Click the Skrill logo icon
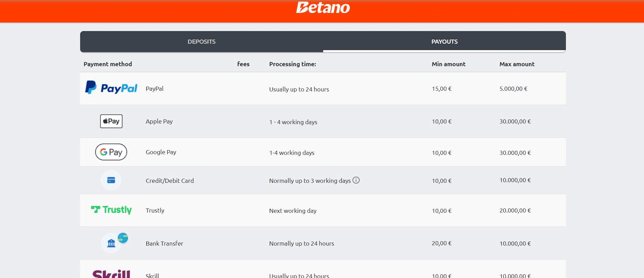This screenshot has width=644, height=278. (111, 274)
